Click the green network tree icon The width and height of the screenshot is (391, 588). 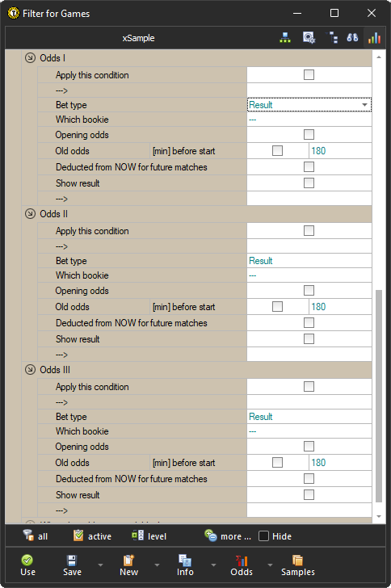pyautogui.click(x=285, y=37)
